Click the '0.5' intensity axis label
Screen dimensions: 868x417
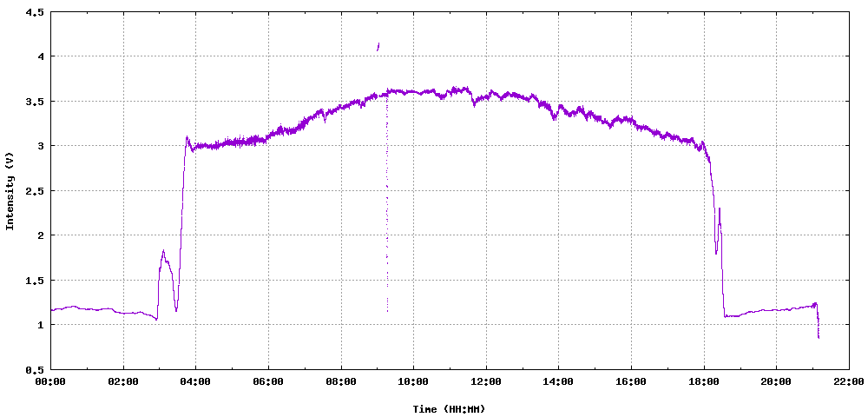click(35, 369)
